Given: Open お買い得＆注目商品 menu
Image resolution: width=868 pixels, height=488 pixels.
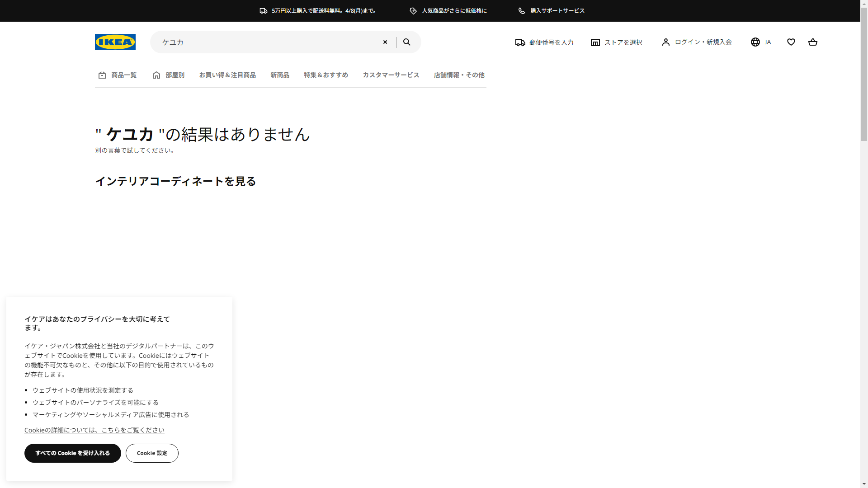Looking at the screenshot, I should coord(227,75).
